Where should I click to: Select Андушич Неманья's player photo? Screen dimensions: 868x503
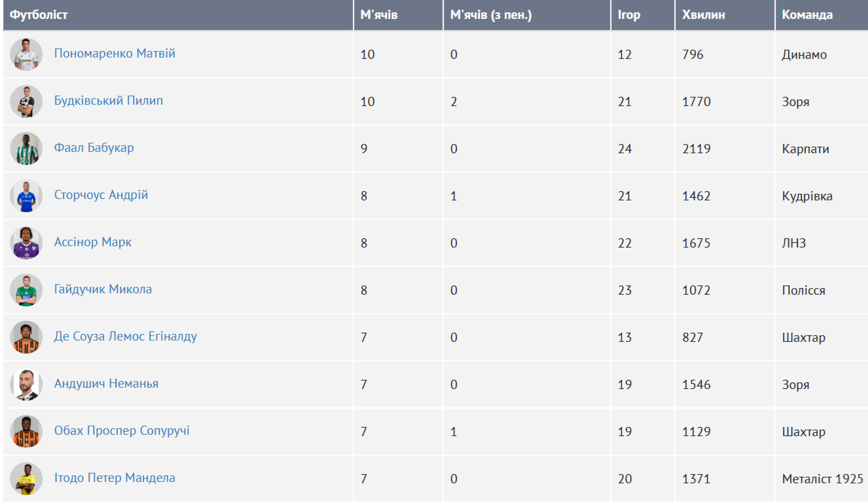[x=26, y=384]
